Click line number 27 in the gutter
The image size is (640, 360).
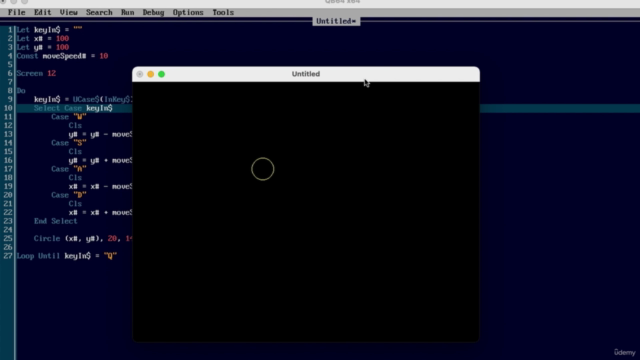coord(8,256)
